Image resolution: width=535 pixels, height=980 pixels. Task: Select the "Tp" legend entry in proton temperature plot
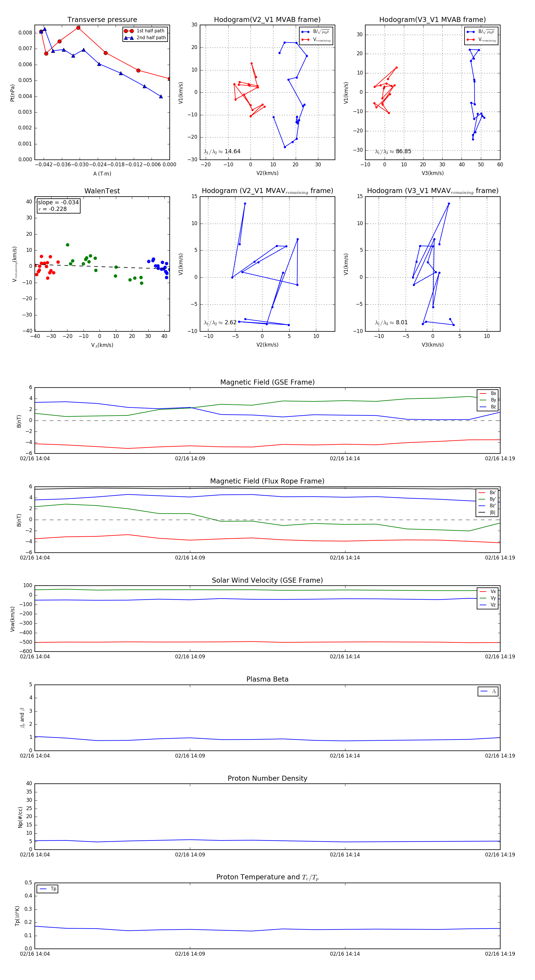pyautogui.click(x=48, y=889)
